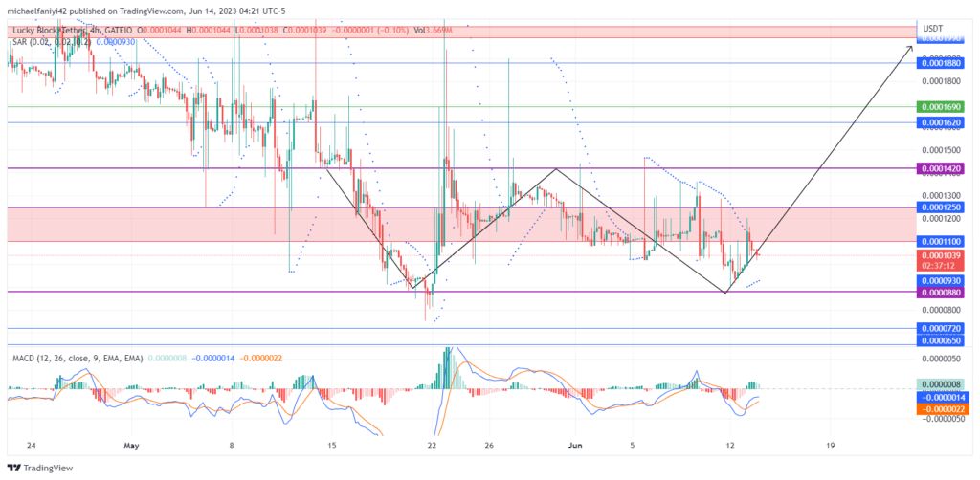Select the 0.0001100 blue price label
Screen dimensions: 980x480
(x=940, y=241)
